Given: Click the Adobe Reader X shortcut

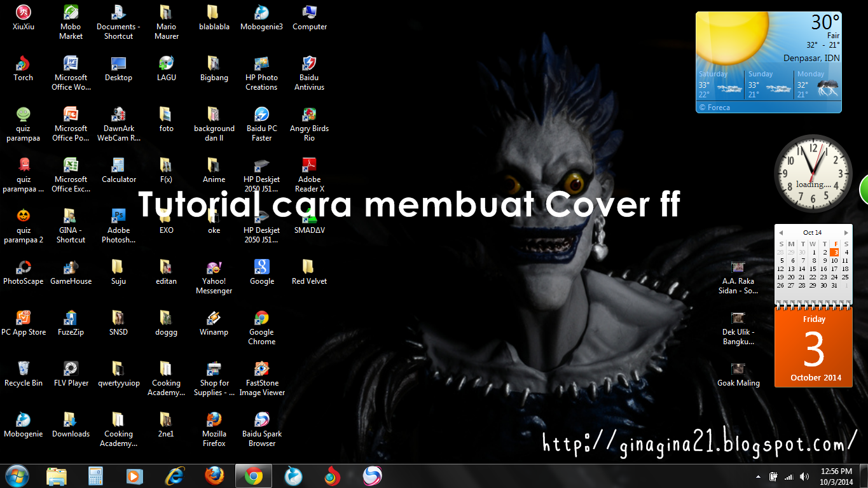Looking at the screenshot, I should 309,174.
